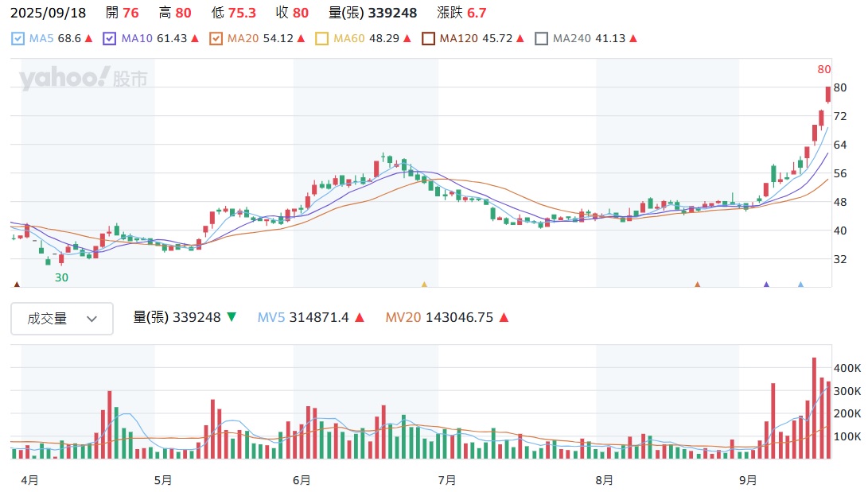The height and width of the screenshot is (492, 868).
Task: Click the 30 low price label on chart
Action: click(61, 277)
